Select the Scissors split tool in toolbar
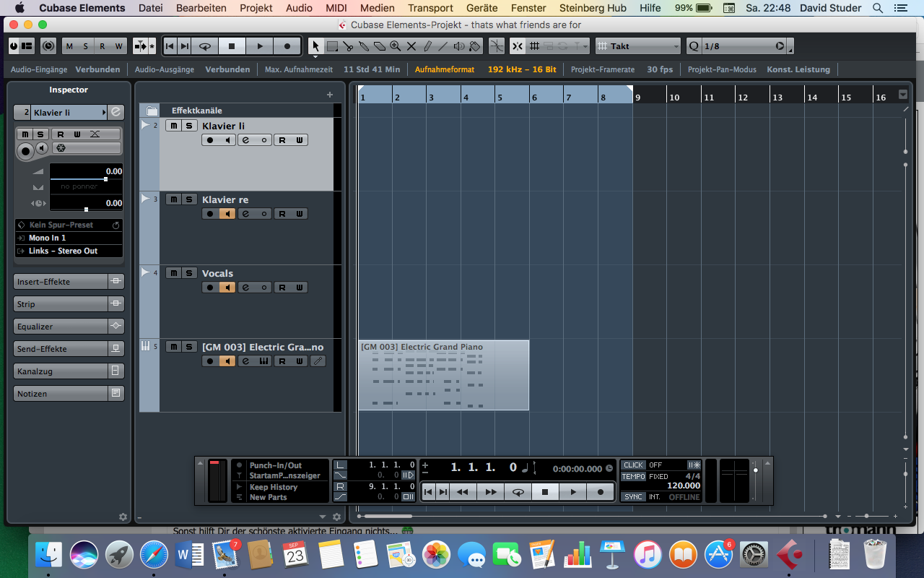This screenshot has width=924, height=578. (348, 46)
